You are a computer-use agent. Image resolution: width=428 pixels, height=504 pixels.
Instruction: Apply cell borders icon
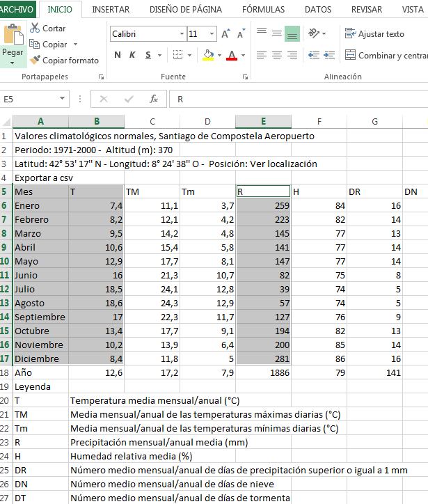coord(177,55)
